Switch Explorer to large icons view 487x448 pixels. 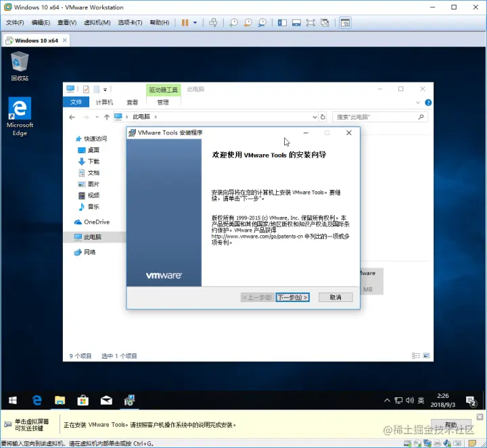(x=426, y=355)
